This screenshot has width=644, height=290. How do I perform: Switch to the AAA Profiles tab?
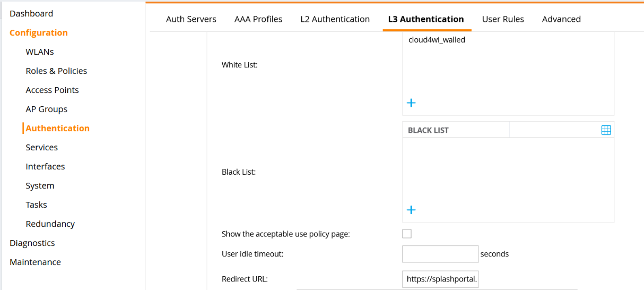click(x=258, y=19)
